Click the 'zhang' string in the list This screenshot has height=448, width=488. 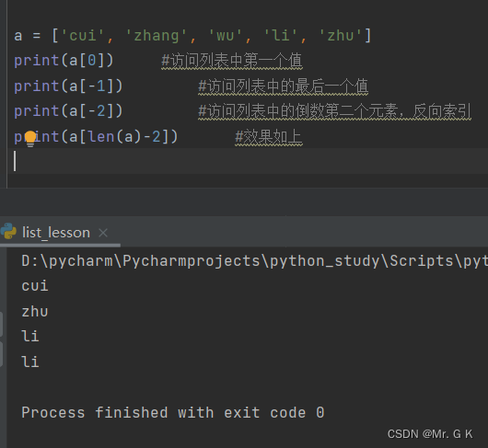tap(156, 36)
